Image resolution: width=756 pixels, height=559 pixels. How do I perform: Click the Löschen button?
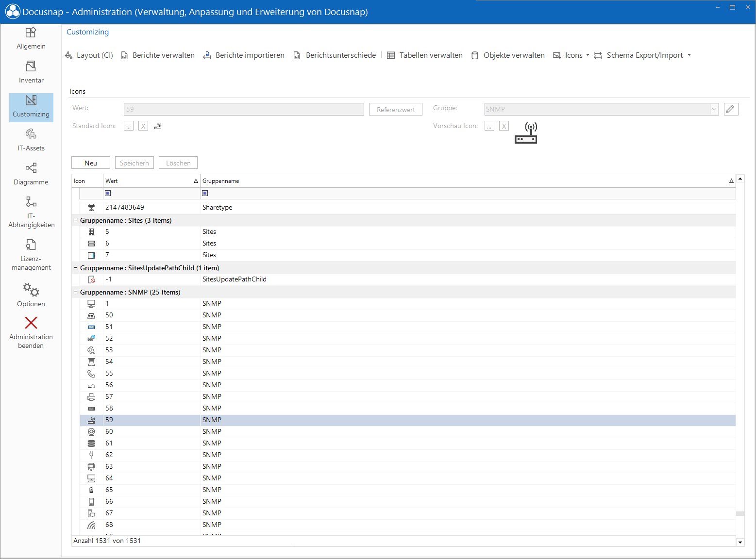[x=178, y=163]
